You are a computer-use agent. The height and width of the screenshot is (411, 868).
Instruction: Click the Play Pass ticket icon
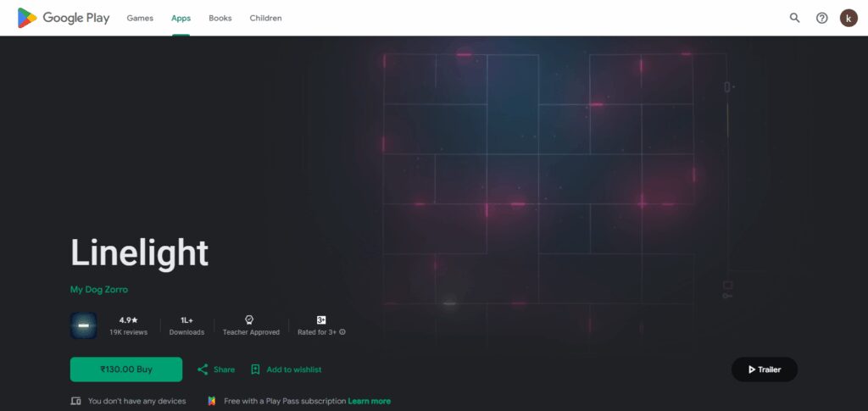pyautogui.click(x=211, y=401)
